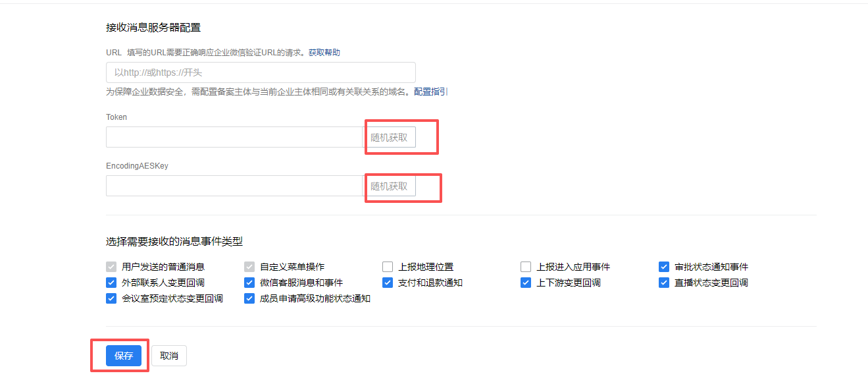Click the 取消 button
The height and width of the screenshot is (386, 868).
click(169, 356)
